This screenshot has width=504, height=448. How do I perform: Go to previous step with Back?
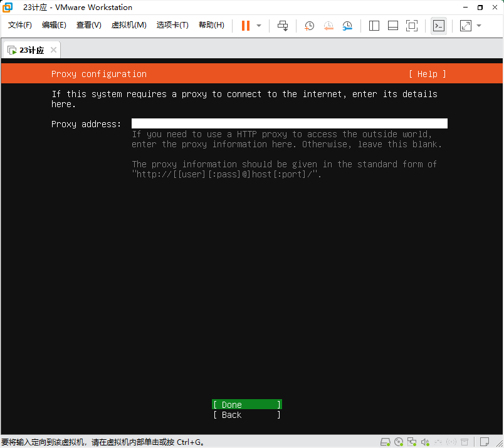tap(247, 415)
